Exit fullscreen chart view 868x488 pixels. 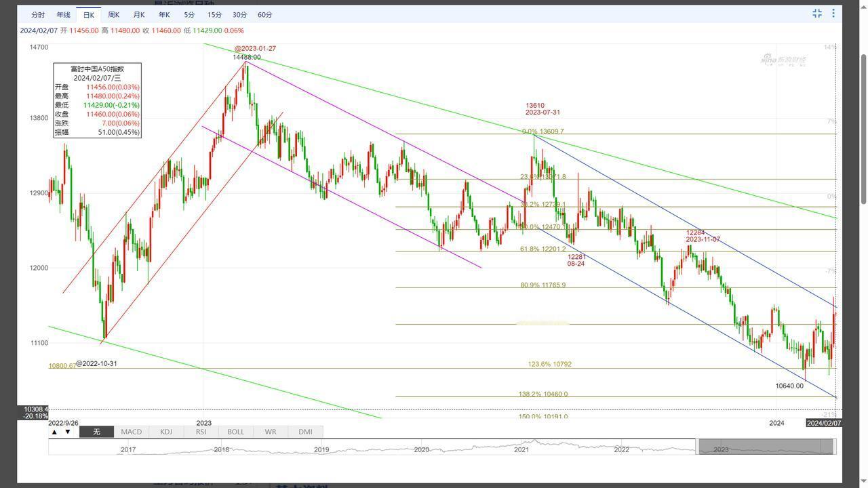817,14
